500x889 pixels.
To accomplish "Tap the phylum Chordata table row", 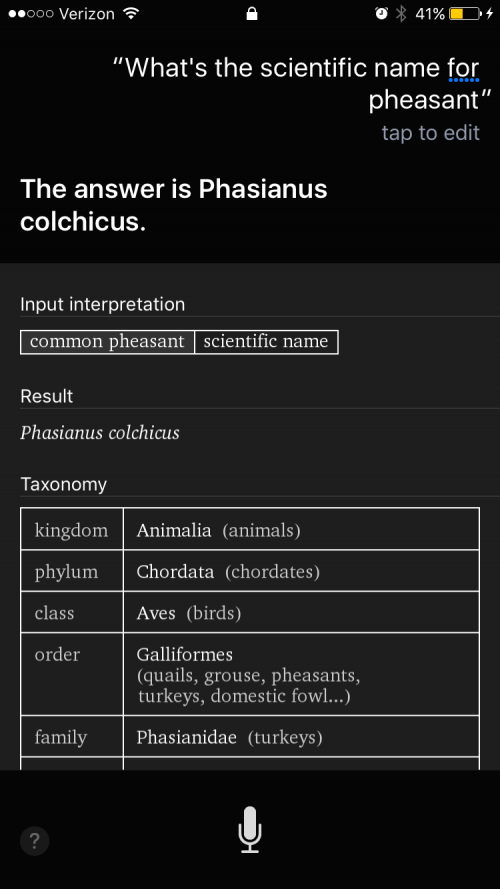I will (x=250, y=571).
